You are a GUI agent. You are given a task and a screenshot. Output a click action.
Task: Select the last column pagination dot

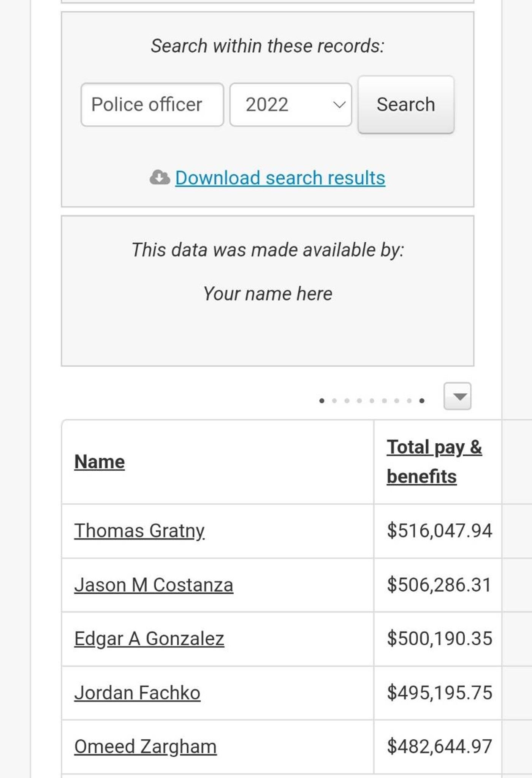(422, 401)
